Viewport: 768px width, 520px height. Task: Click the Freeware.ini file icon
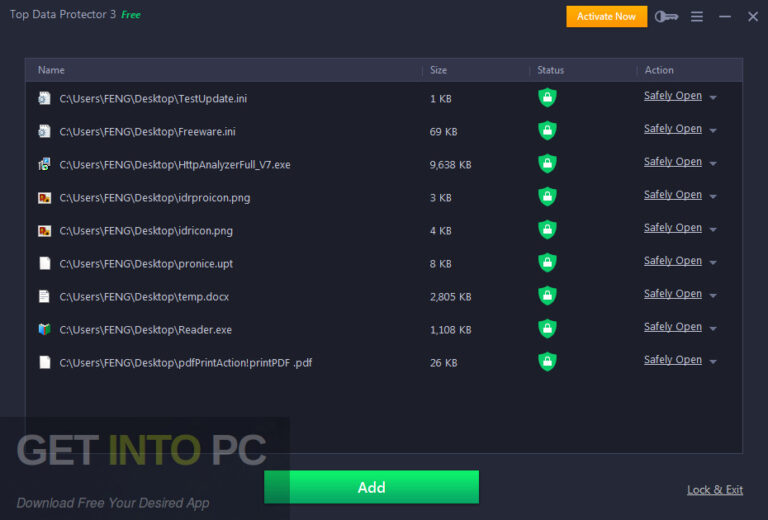tap(44, 131)
